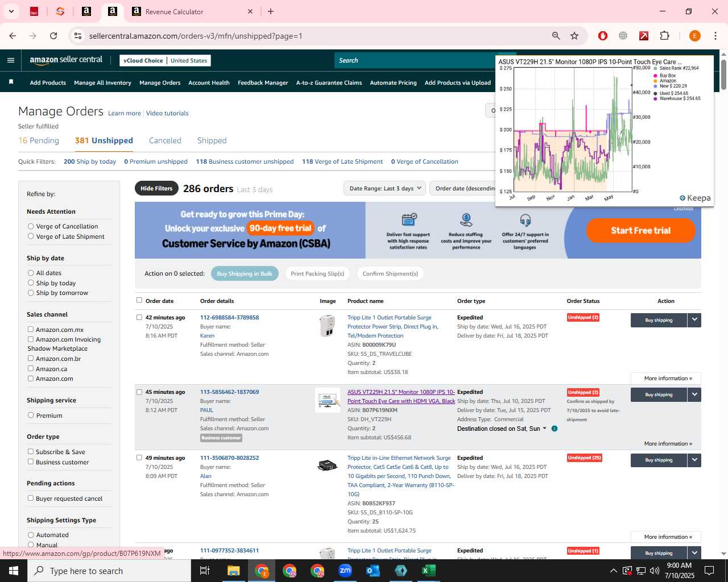Open Account Health in navigation bar
Screen dimensions: 728x582
(209, 82)
